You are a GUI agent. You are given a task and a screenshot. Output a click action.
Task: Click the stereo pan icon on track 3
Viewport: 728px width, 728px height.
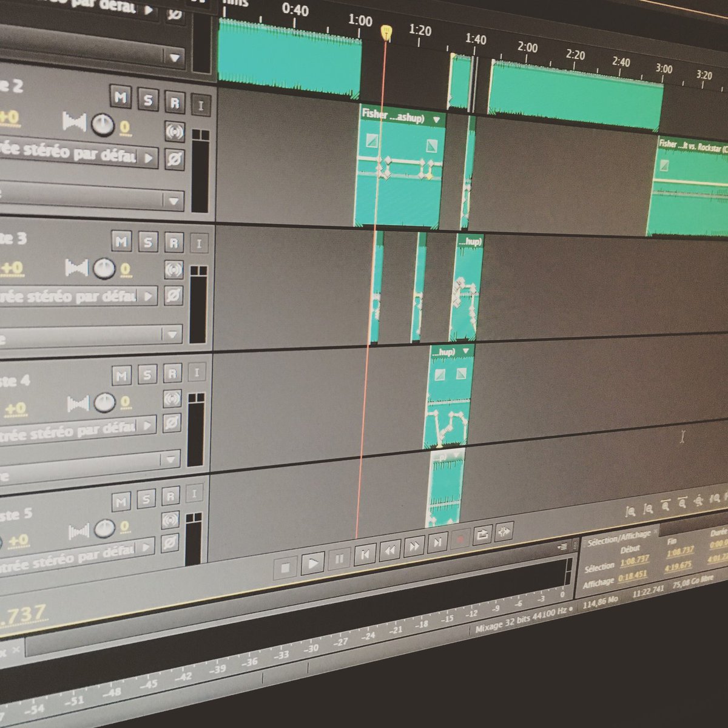pyautogui.click(x=76, y=267)
